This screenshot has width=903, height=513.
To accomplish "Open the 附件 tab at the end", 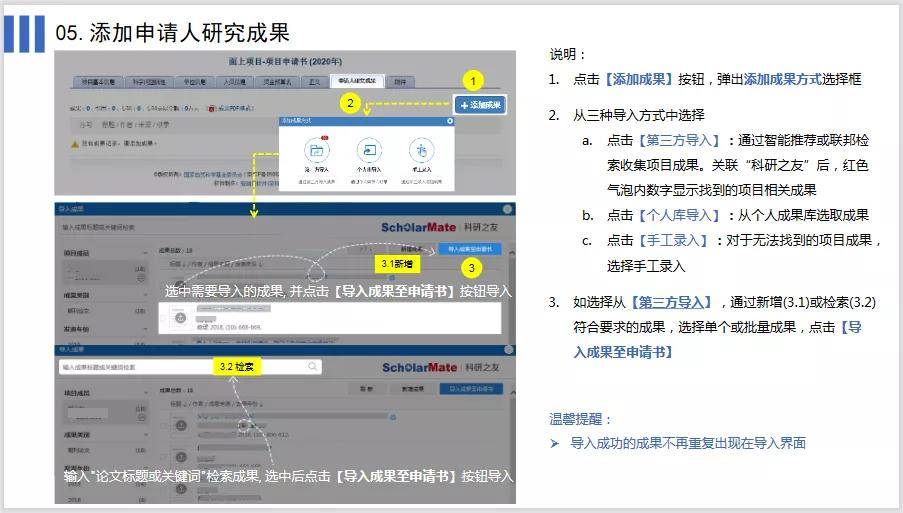I will click(400, 82).
